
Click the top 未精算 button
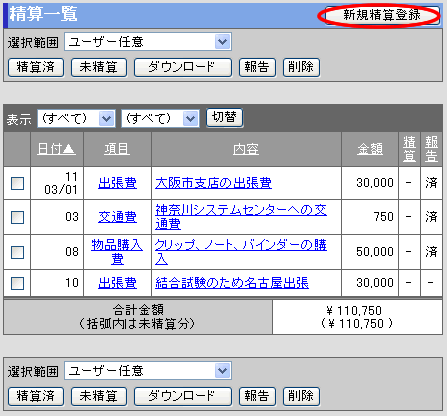click(99, 67)
